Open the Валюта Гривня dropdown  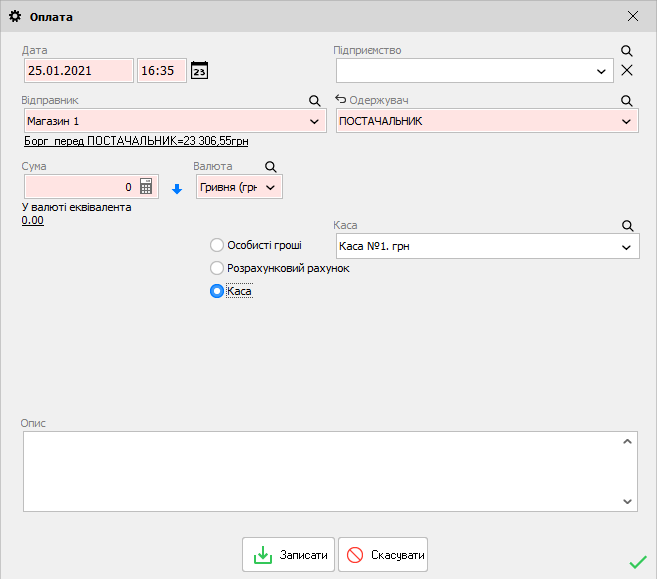point(270,187)
